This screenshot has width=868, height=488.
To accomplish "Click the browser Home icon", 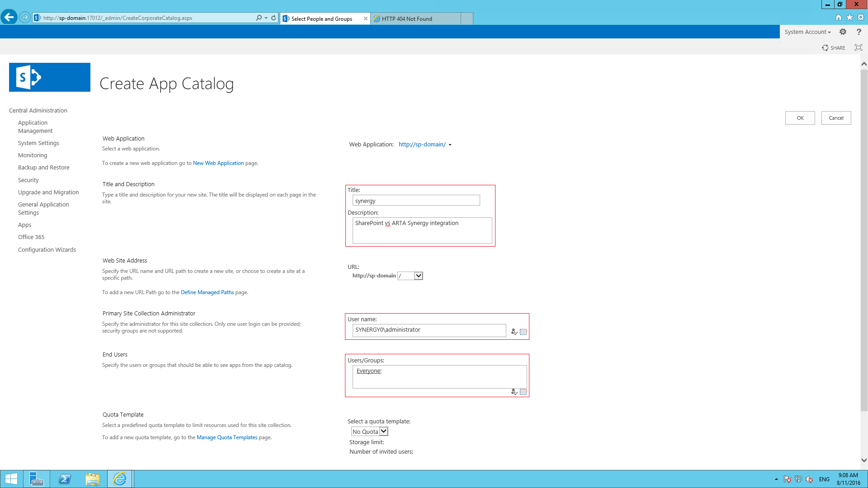I will 839,18.
